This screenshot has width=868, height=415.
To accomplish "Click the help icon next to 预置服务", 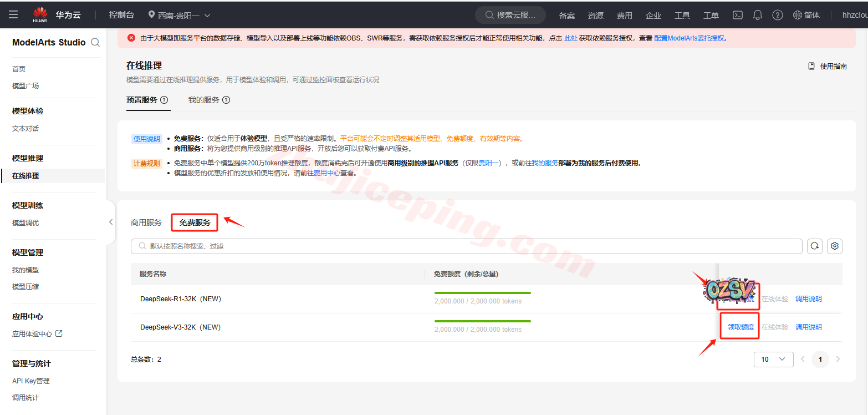I will coord(164,100).
